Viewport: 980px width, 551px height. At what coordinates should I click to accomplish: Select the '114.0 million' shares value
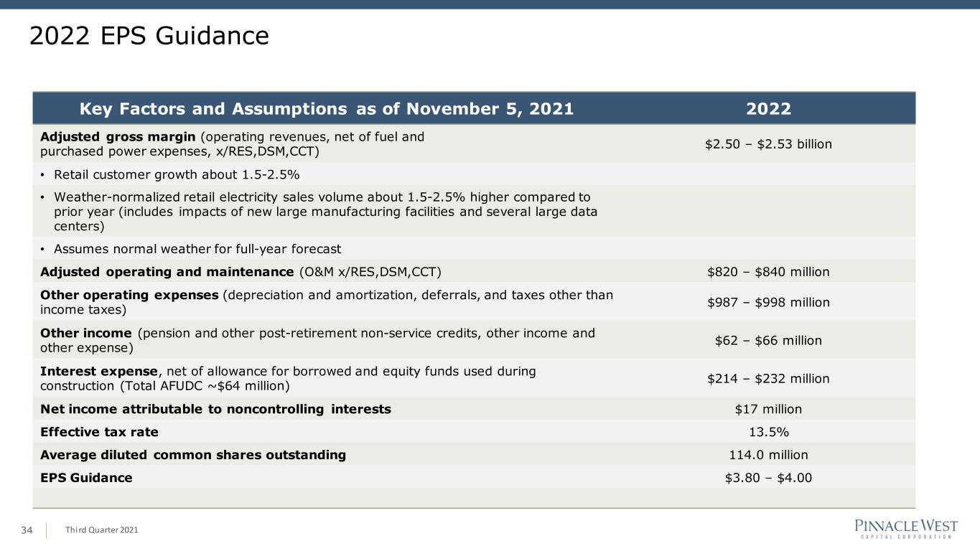(x=768, y=455)
